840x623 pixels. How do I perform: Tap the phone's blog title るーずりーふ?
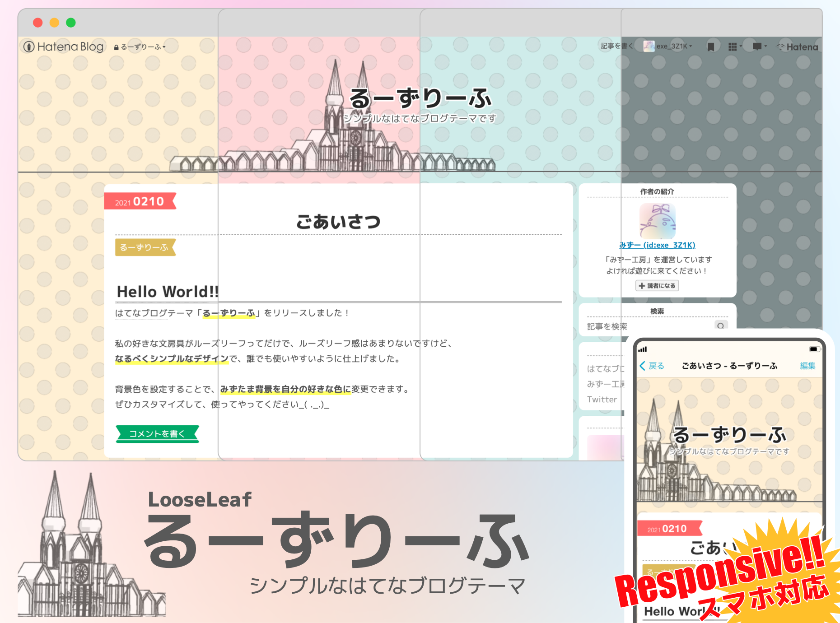pos(730,435)
